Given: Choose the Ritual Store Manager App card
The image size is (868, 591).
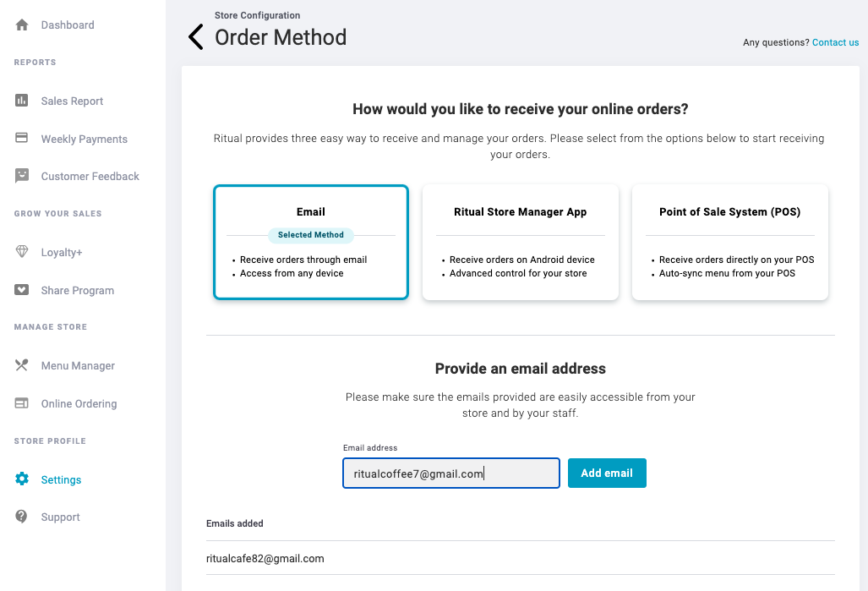Looking at the screenshot, I should (x=521, y=242).
